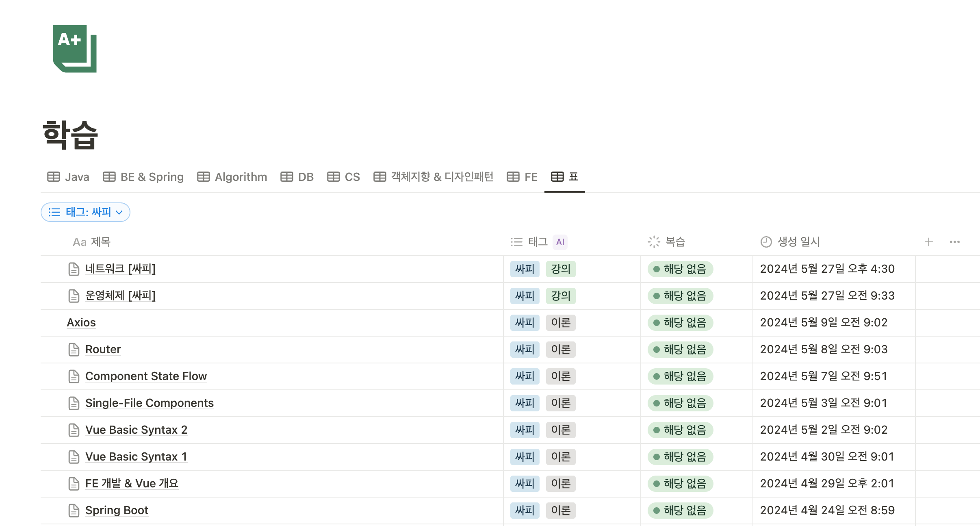Click the green A+ page icon
980x526 pixels.
tap(75, 48)
